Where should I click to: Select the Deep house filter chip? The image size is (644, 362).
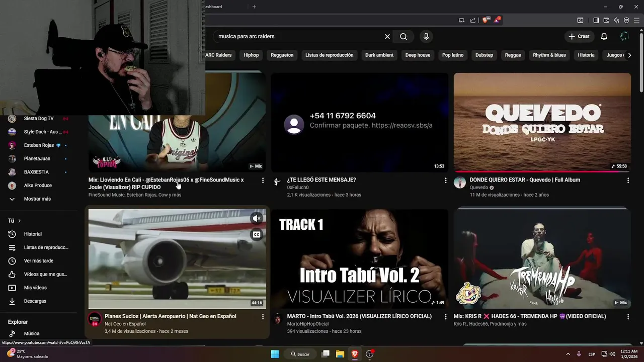418,55
